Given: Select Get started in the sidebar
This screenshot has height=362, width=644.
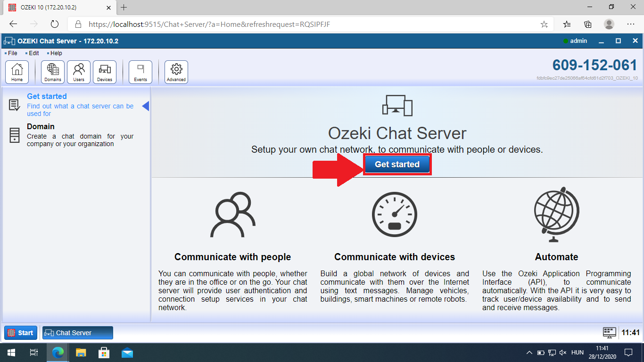Looking at the screenshot, I should pos(47,97).
